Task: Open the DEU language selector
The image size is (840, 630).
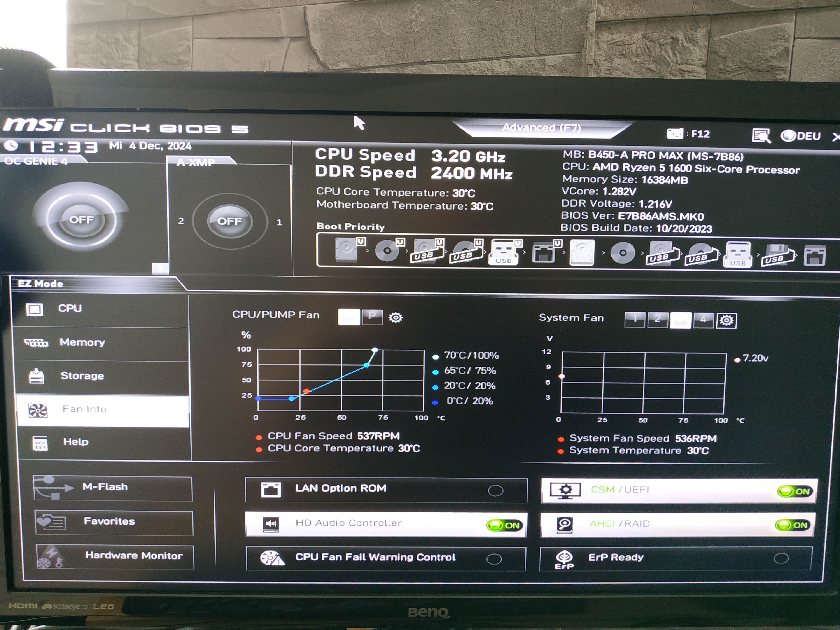Action: click(801, 136)
